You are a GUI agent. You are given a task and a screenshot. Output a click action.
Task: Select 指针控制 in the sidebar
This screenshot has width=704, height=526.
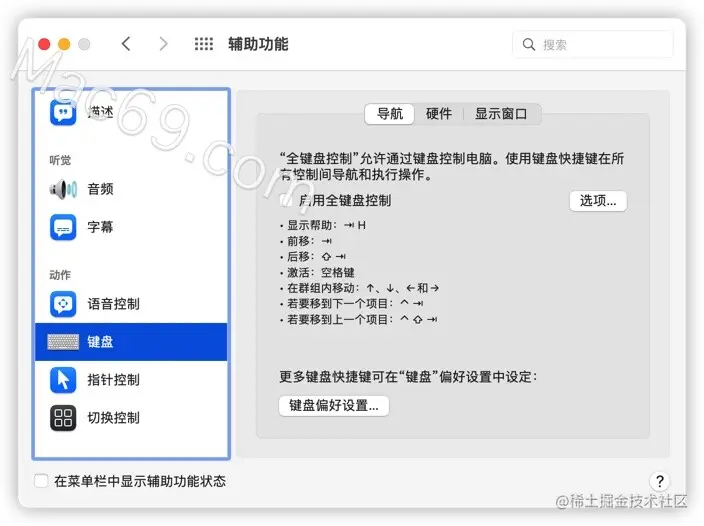(x=131, y=380)
